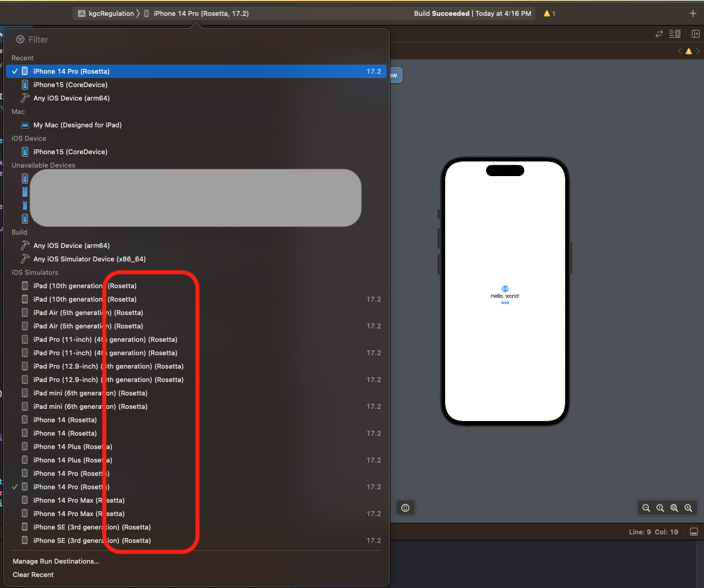This screenshot has height=588, width=704.
Task: Zoom the preview canvas to fit
Action: (x=674, y=508)
